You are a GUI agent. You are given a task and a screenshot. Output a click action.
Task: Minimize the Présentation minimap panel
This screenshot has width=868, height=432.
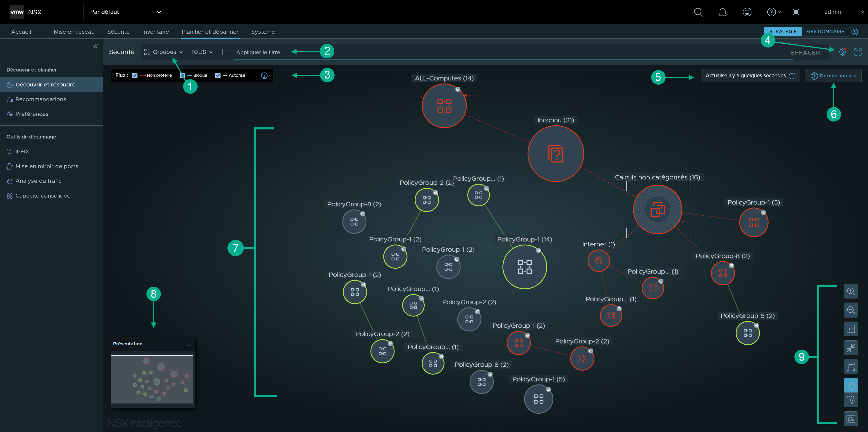click(x=189, y=345)
